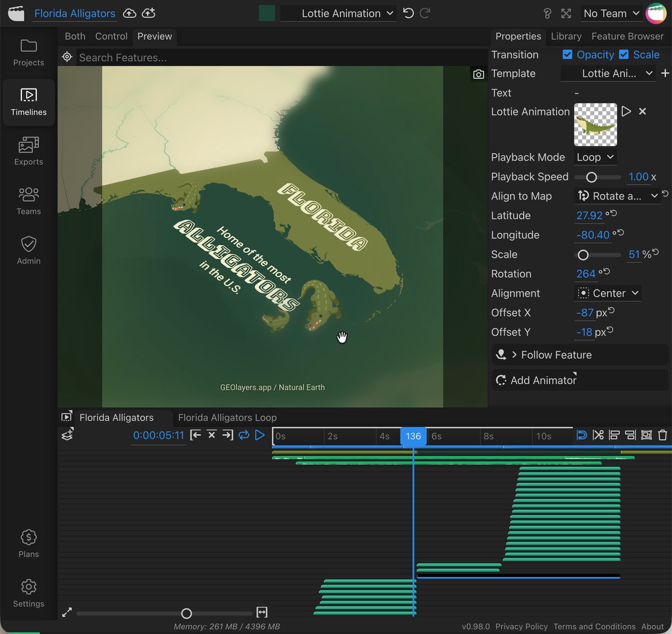This screenshot has width=672, height=634.
Task: Take a snapshot with the camera icon
Action: (x=478, y=74)
